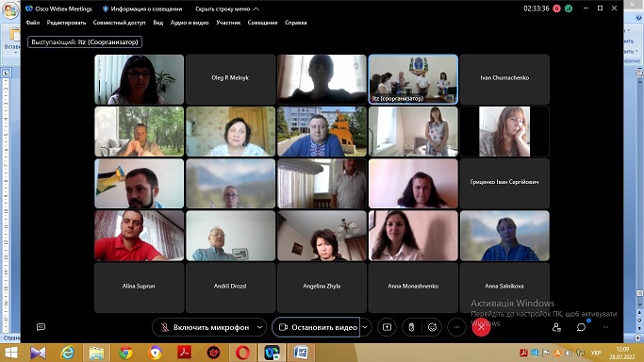Open the Вид menu
The width and height of the screenshot is (644, 362).
coord(158,23)
